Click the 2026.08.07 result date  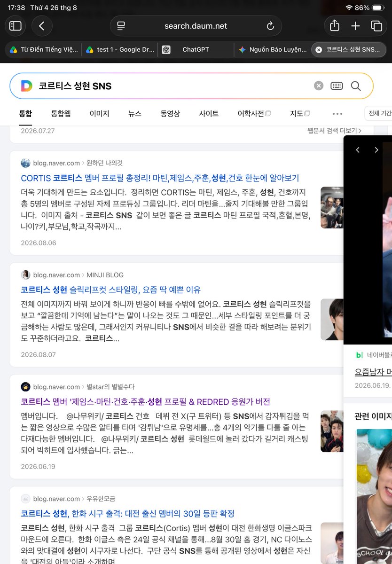(x=38, y=355)
